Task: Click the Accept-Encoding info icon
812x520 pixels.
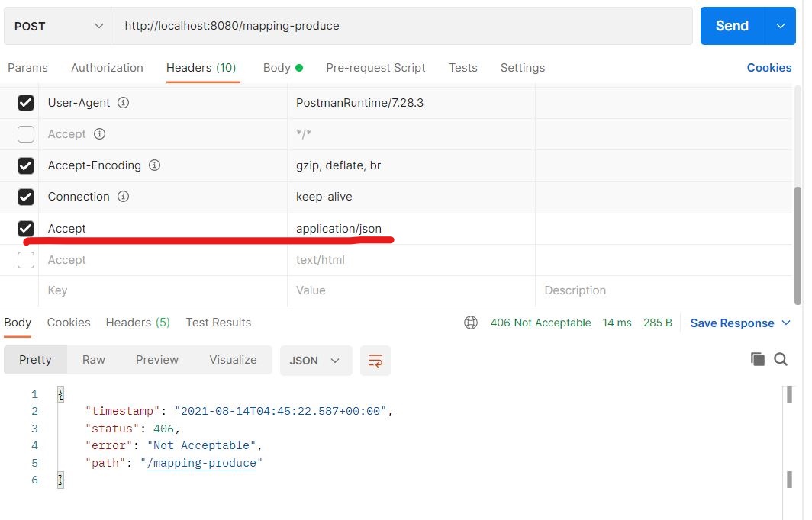Action: [154, 165]
